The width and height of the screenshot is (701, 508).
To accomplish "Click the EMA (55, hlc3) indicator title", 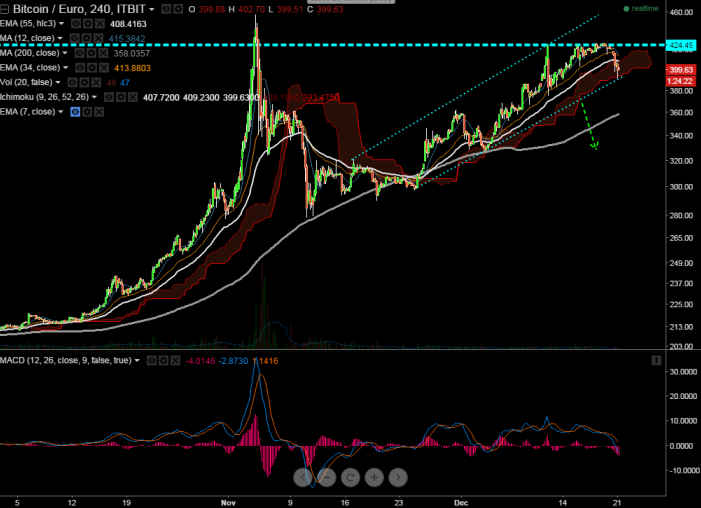I will pyautogui.click(x=28, y=24).
